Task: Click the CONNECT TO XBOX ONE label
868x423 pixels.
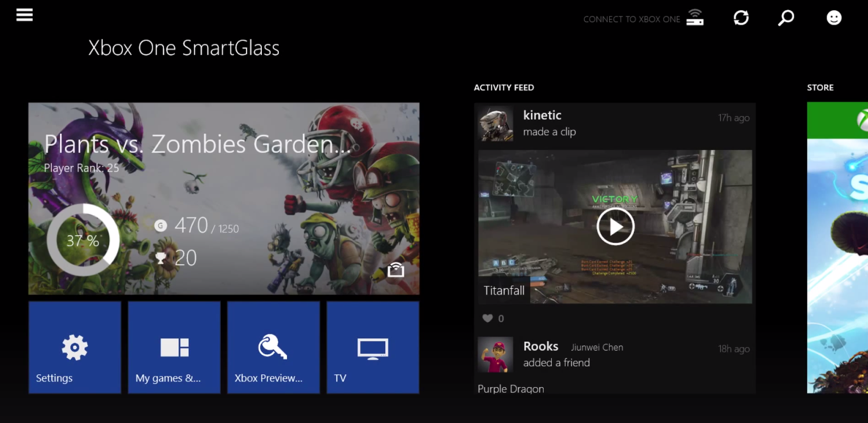Action: click(631, 19)
